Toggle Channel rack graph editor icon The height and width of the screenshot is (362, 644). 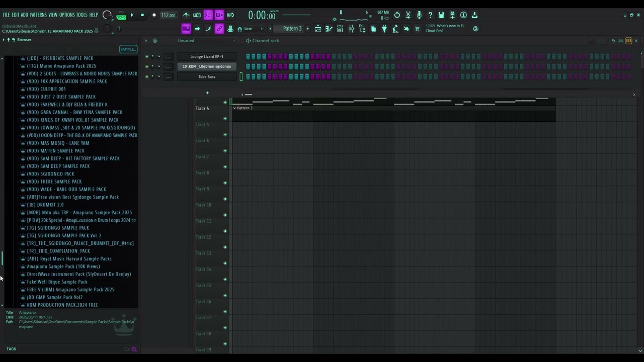click(621, 41)
